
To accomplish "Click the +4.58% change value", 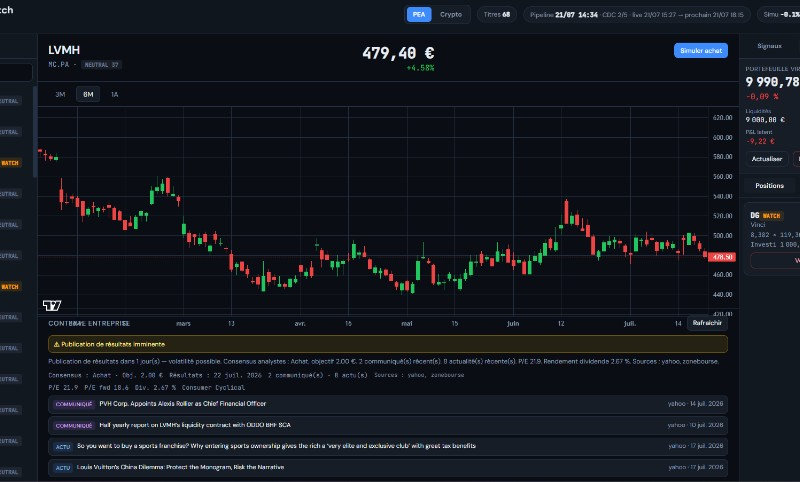I will 420,68.
